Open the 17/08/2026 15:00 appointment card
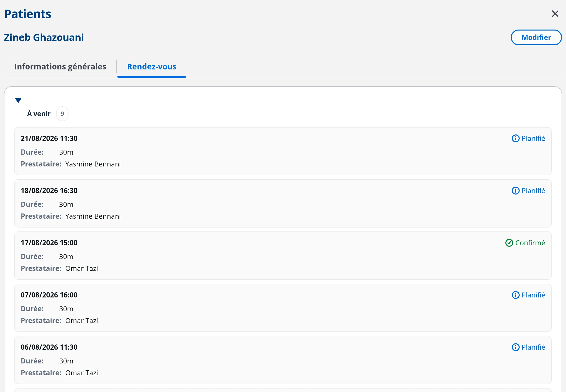 (x=283, y=256)
